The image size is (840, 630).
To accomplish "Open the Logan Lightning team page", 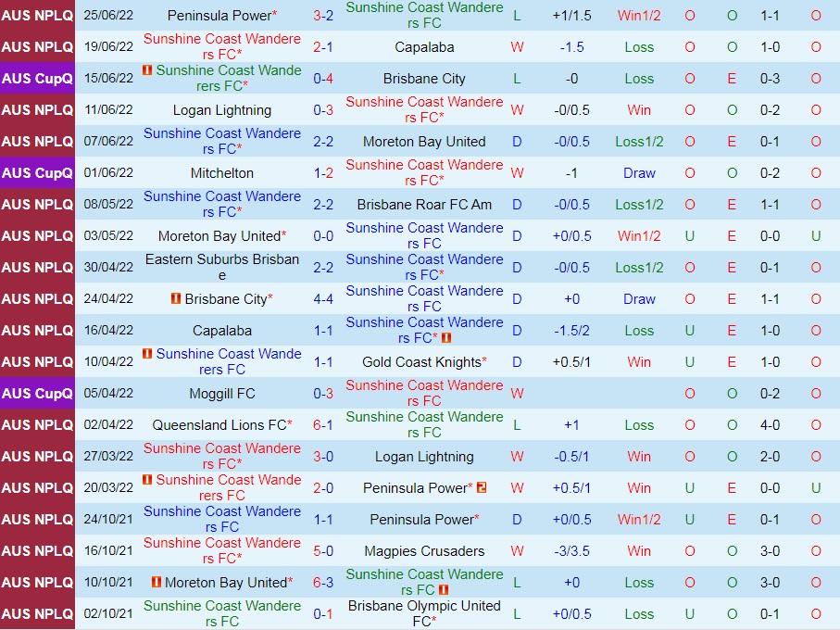I will pos(221,110).
